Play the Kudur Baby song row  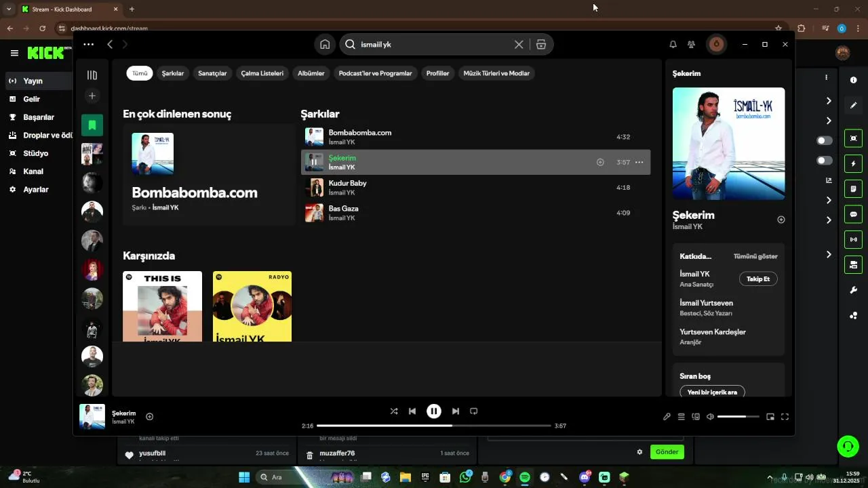point(475,188)
